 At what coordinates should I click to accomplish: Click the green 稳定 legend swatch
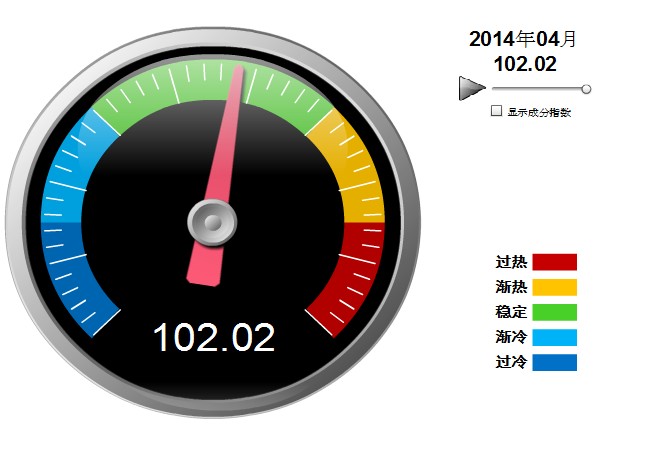554,312
